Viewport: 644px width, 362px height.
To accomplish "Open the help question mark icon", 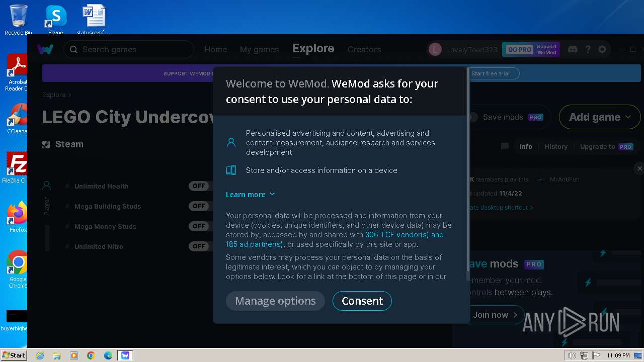I will [588, 49].
